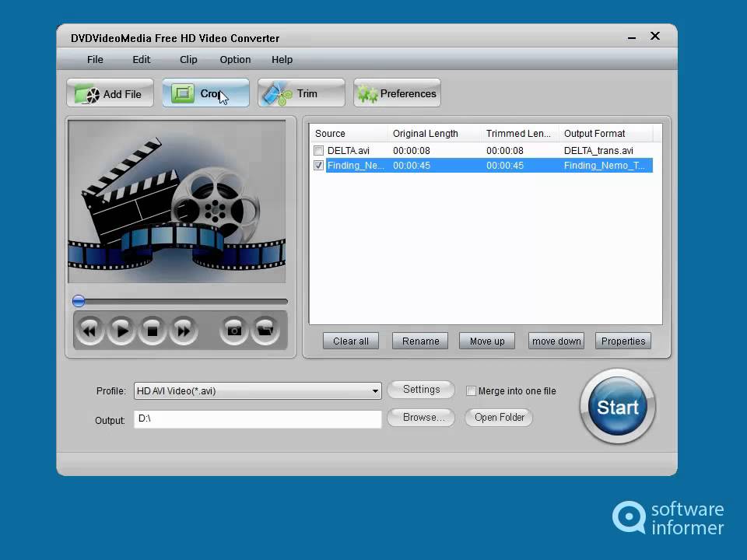Click the move down button
Viewport: 747px width, 560px height.
(x=556, y=341)
